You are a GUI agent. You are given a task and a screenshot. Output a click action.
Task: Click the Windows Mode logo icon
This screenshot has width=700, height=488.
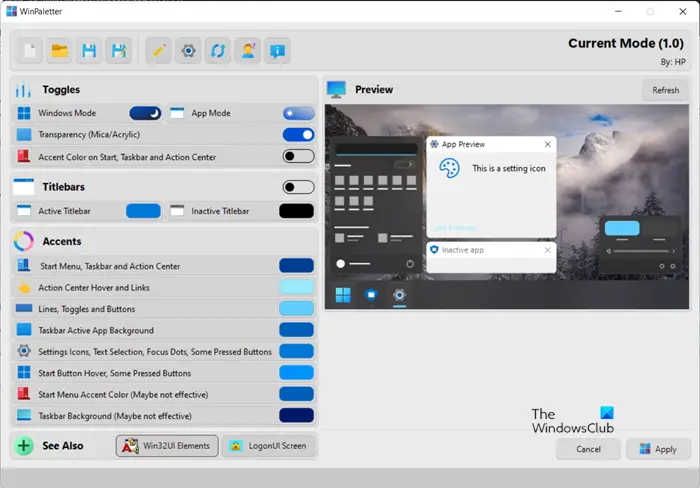(24, 113)
